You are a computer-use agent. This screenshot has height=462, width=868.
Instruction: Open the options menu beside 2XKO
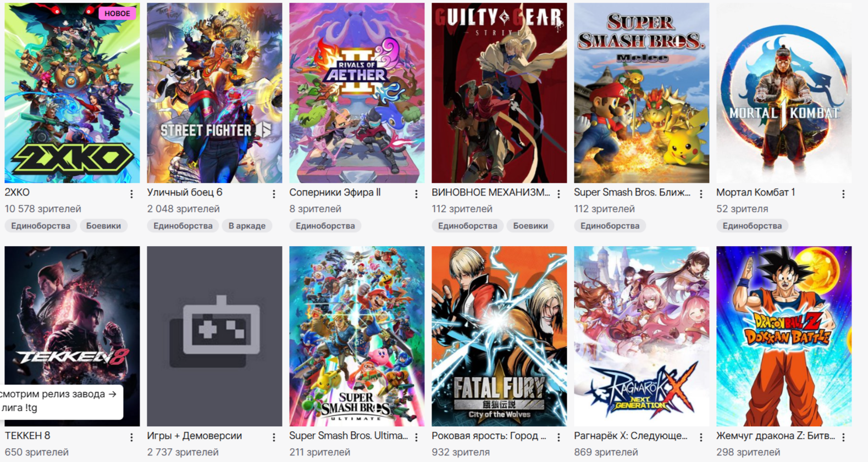pyautogui.click(x=131, y=194)
